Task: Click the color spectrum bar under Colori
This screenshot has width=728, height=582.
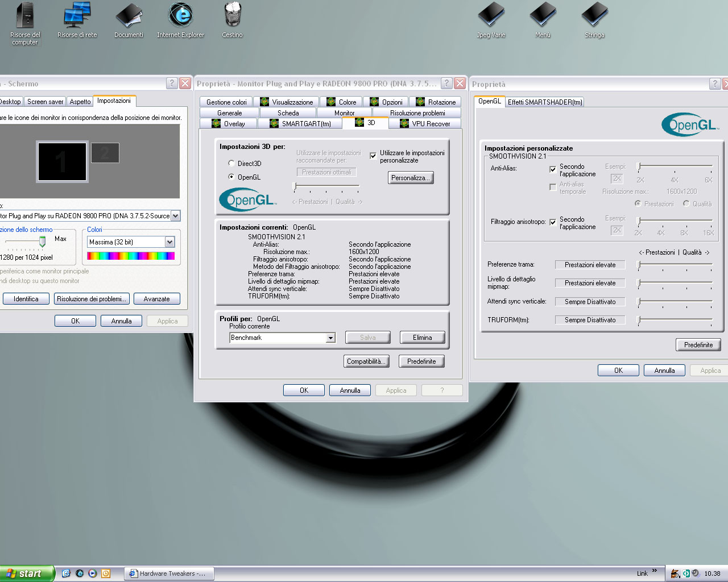Action: [131, 256]
